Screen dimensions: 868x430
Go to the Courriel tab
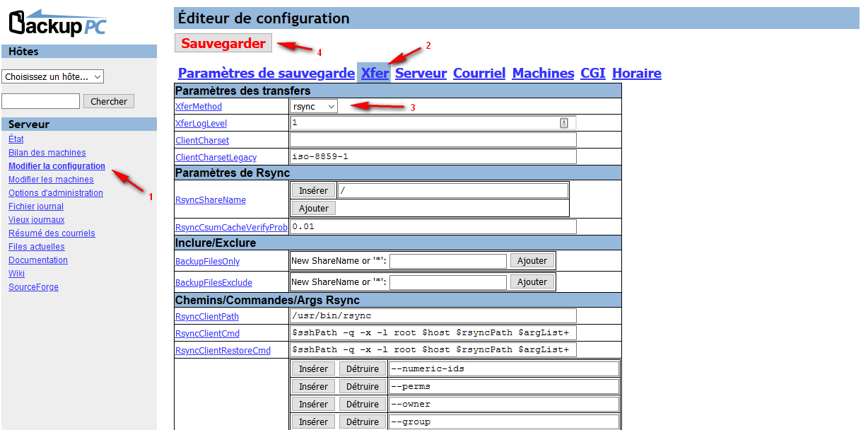(x=479, y=73)
